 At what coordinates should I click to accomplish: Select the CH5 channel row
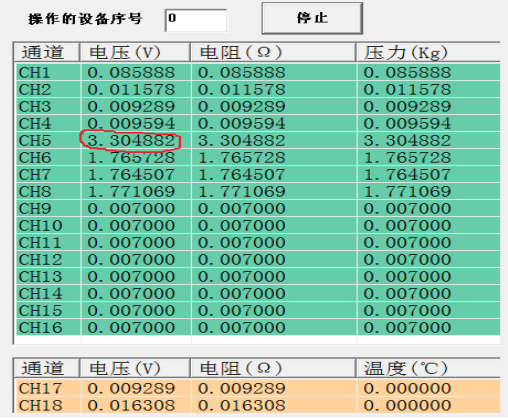(x=258, y=140)
